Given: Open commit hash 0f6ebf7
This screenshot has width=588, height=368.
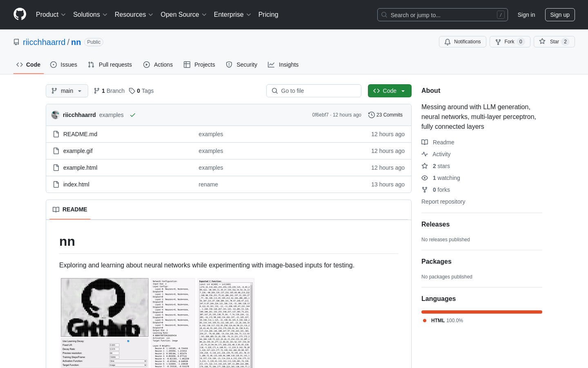Looking at the screenshot, I should click(x=321, y=115).
